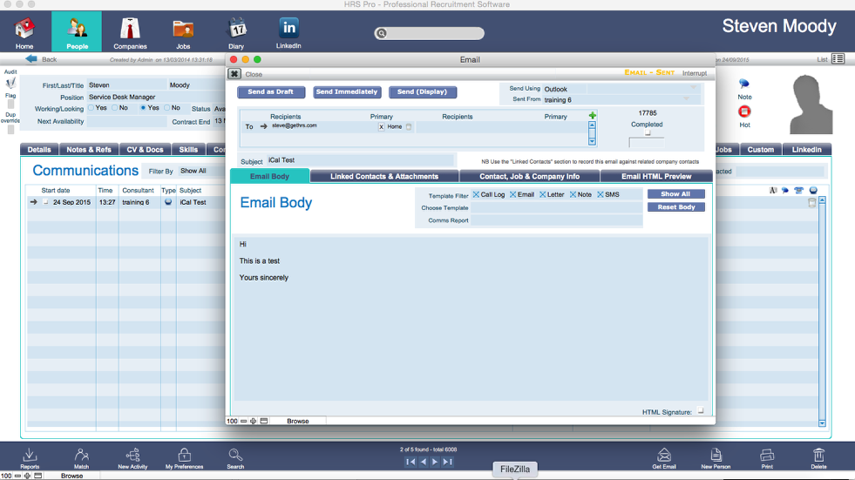Select the People module icon
855x480 pixels.
(77, 28)
